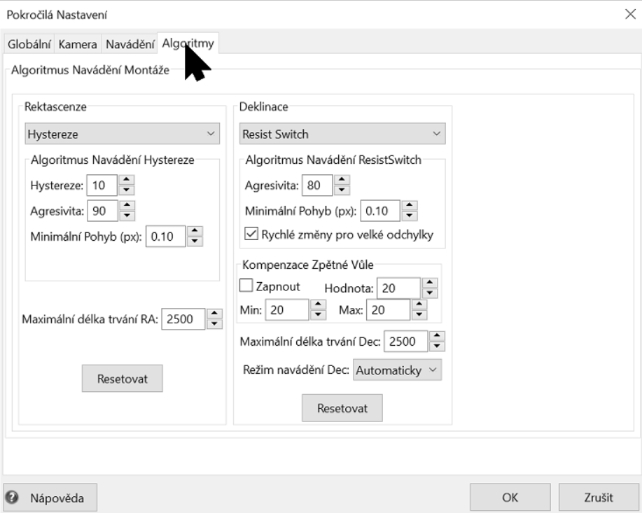Switch to the Globální tab
The width and height of the screenshot is (642, 513).
click(29, 44)
